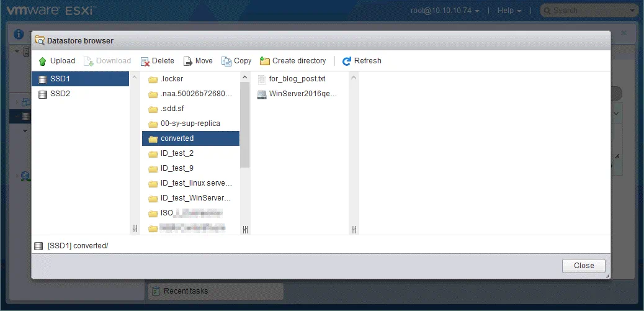Screen dimensions: 644x311
Task: Click the Upload toolbar icon
Action: 43,61
